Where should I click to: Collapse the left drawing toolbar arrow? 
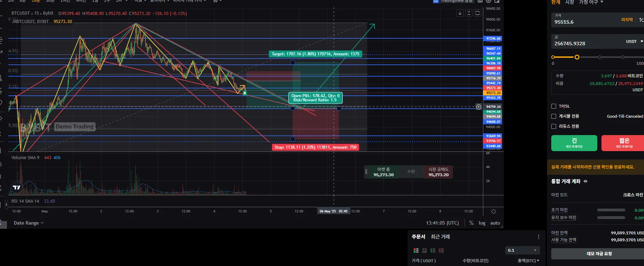[6, 205]
